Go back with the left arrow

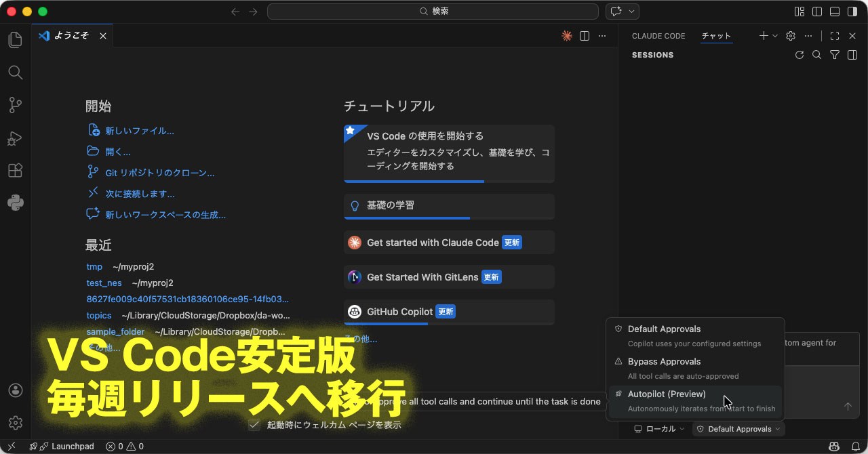point(235,12)
